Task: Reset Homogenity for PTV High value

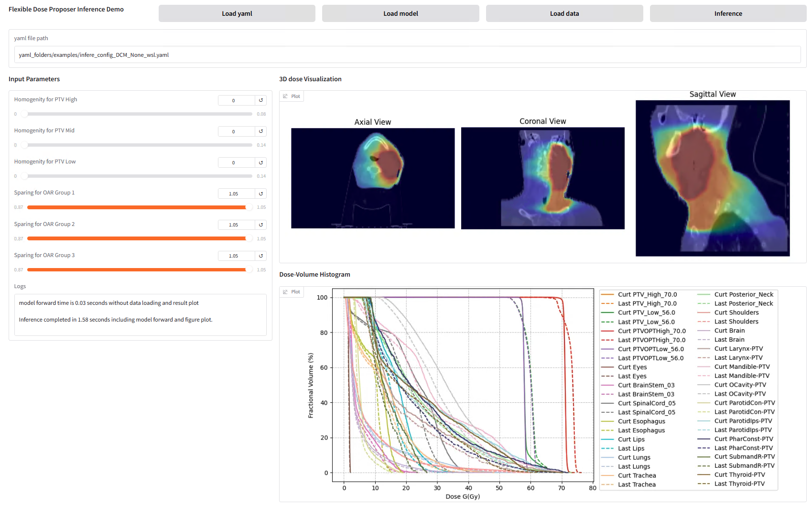Action: (261, 100)
